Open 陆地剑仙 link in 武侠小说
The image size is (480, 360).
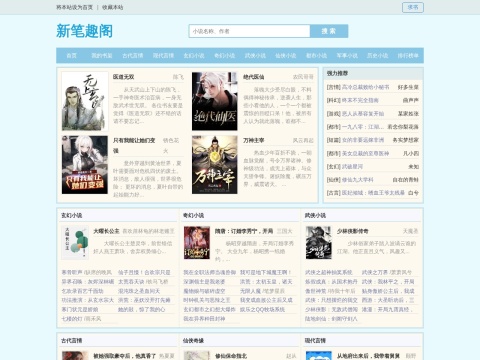pyautogui.click(x=331, y=319)
